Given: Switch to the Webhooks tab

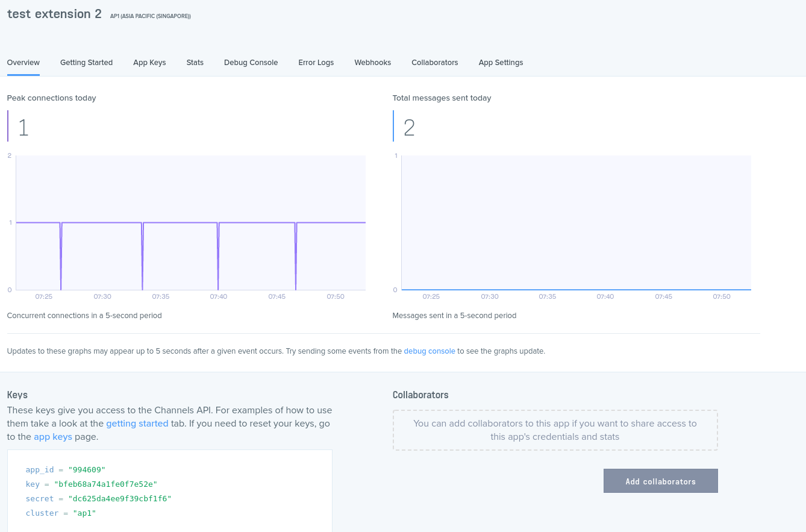Looking at the screenshot, I should click(x=372, y=63).
